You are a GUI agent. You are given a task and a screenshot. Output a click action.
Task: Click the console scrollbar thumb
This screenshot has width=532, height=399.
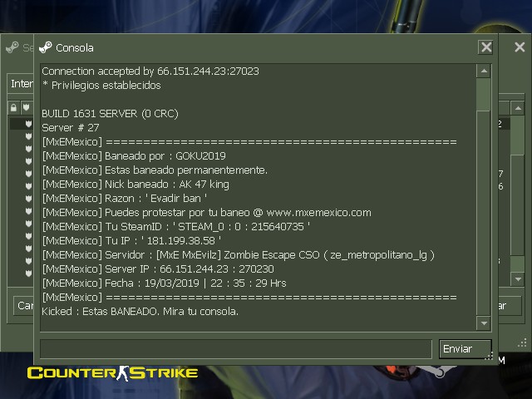[484, 94]
